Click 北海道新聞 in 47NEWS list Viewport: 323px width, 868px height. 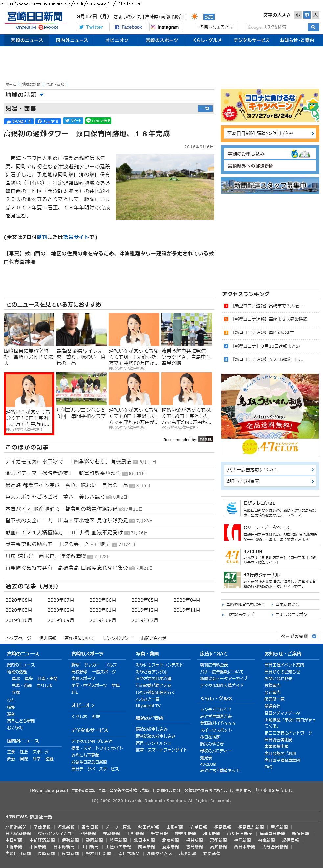[16, 827]
